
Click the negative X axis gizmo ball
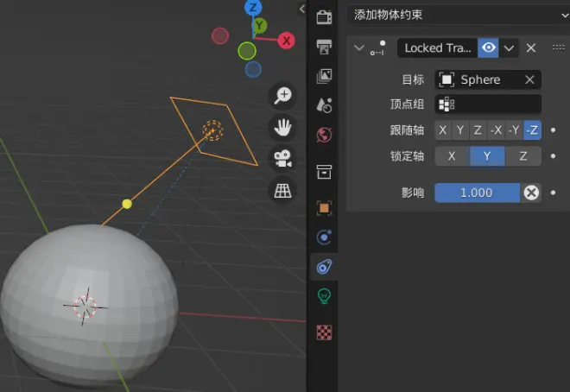pyautogui.click(x=220, y=36)
